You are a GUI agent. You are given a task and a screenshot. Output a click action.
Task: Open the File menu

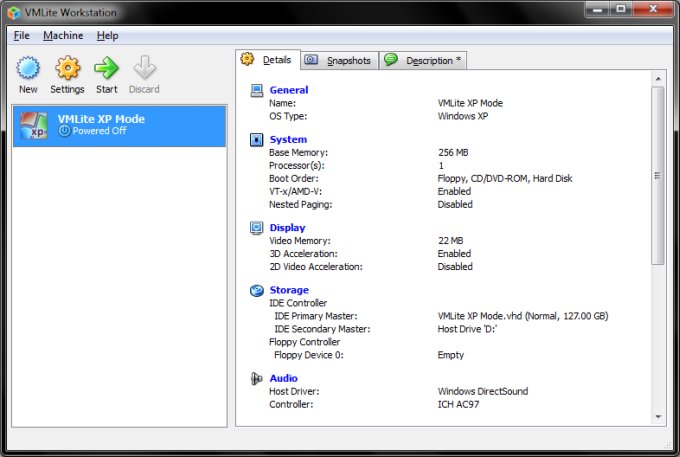point(22,35)
